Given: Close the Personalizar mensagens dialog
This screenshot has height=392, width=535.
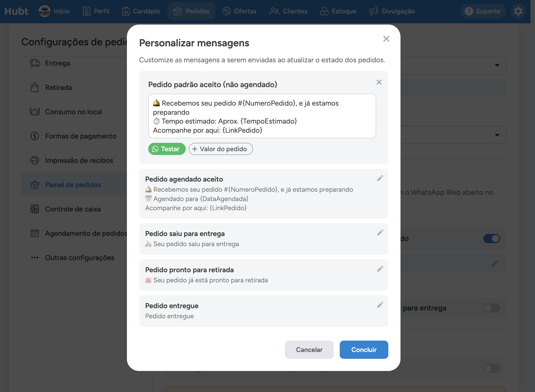Looking at the screenshot, I should 386,39.
